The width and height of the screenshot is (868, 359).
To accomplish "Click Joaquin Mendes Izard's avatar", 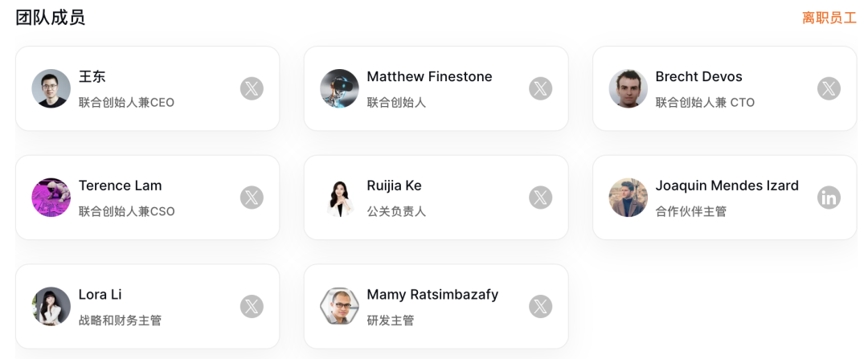I will pyautogui.click(x=628, y=198).
